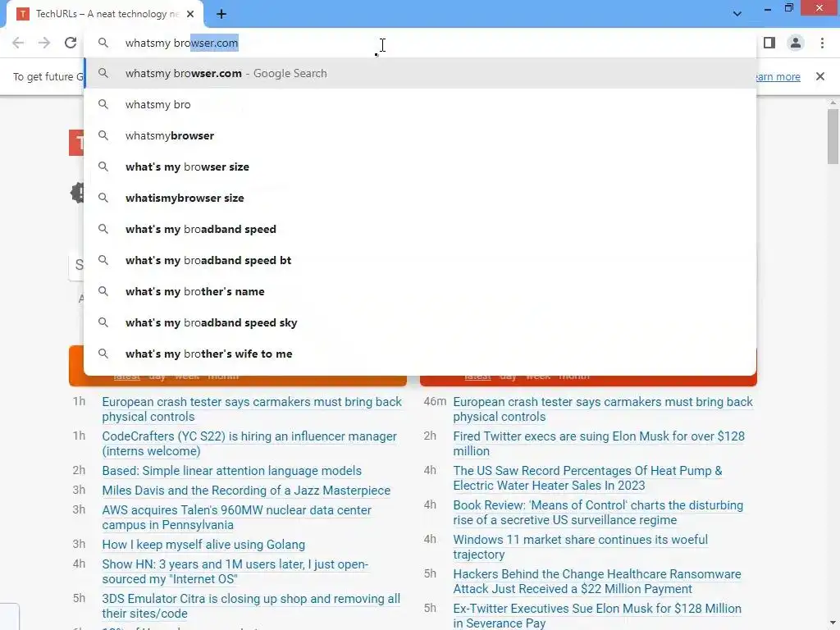Open Chrome's three-dot menu
The image size is (840, 630).
(x=822, y=43)
